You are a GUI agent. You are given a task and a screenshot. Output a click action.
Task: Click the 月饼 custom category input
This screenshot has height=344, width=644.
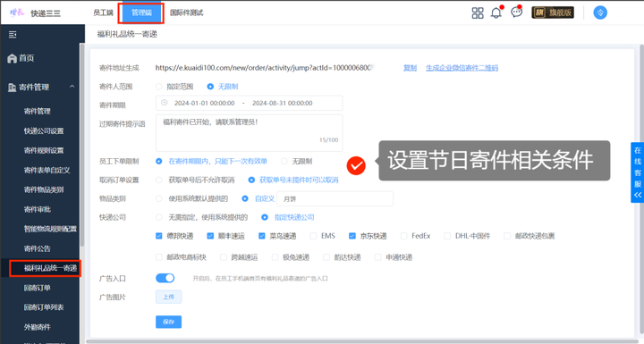tap(335, 198)
